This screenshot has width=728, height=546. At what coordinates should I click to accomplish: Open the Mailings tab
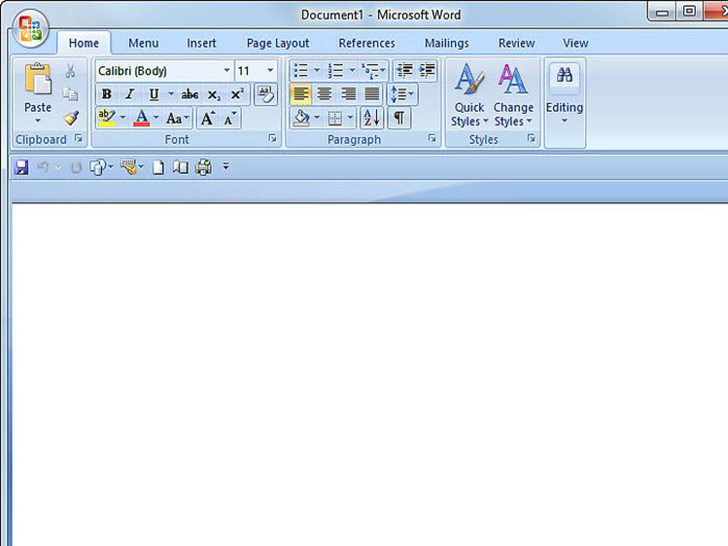(447, 43)
